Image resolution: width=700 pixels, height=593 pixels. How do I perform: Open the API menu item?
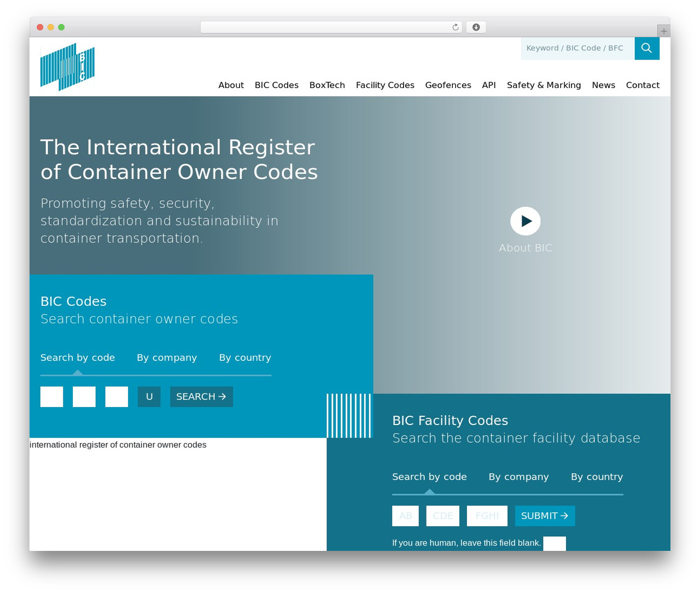click(x=489, y=85)
